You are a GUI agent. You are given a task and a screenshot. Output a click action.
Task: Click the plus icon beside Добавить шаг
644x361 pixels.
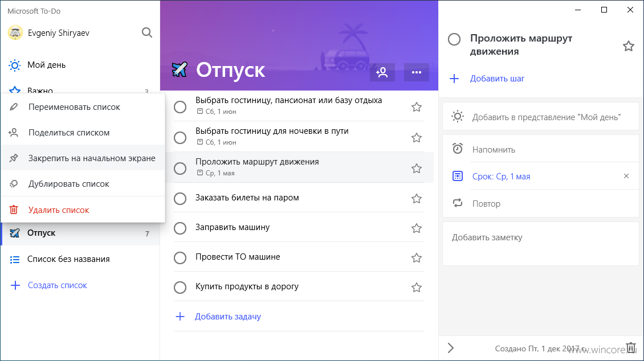click(x=454, y=79)
